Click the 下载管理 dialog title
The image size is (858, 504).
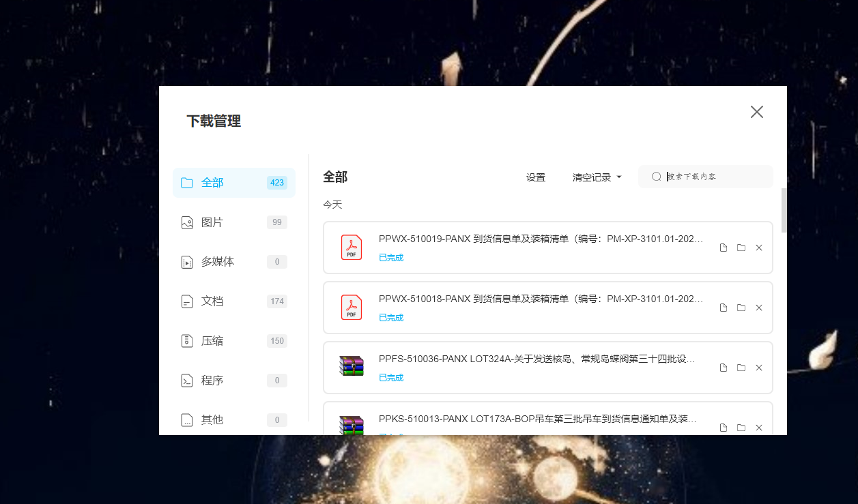click(x=214, y=121)
